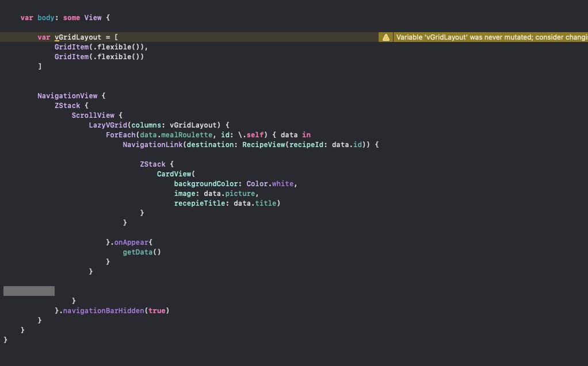Click mealRoulette property in ForEach
Viewport: 588px width, 366px height.
click(x=187, y=135)
